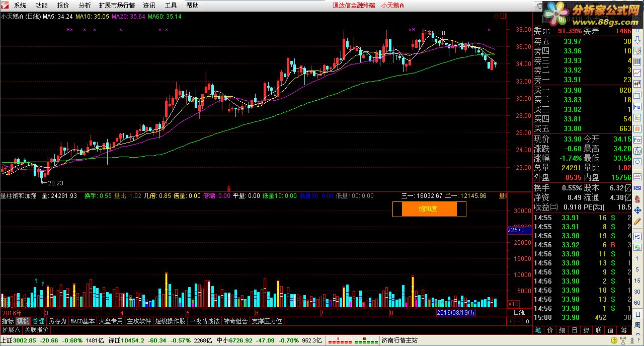The width and height of the screenshot is (644, 346).
Task: Open the 帮助 menu
Action: (x=192, y=6)
